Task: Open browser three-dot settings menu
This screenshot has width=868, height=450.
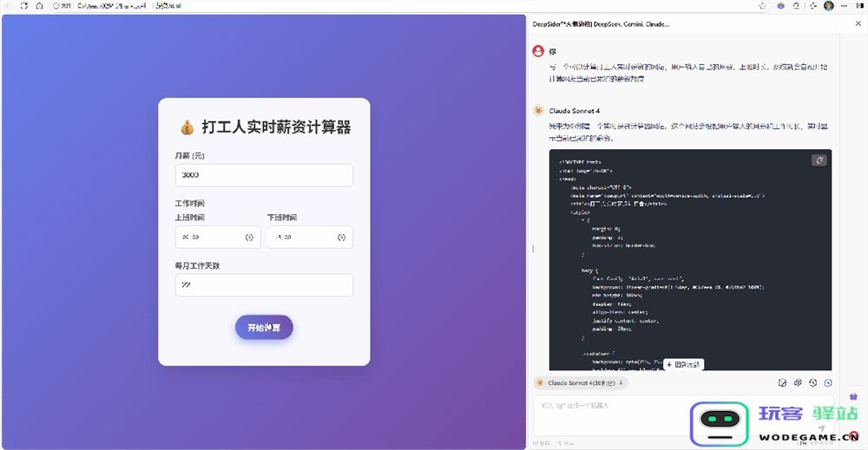Action: [845, 5]
